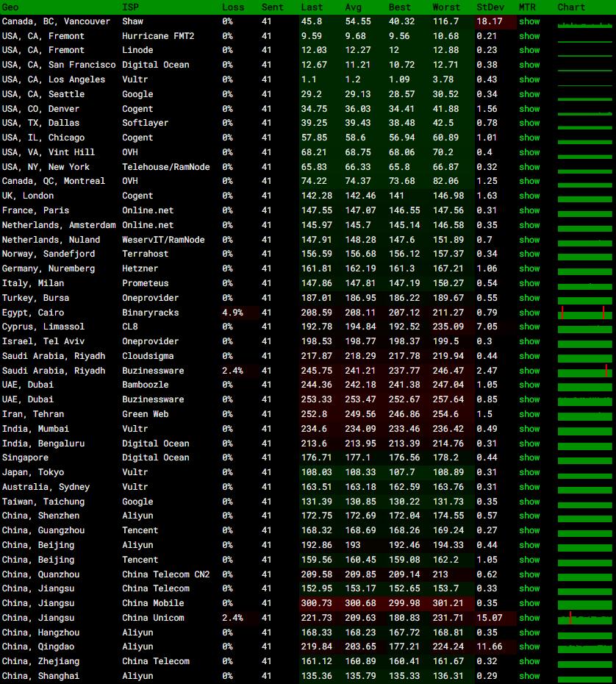The width and height of the screenshot is (616, 684).
Task: Show MTR for the Linode Fremont row
Action: [x=529, y=50]
